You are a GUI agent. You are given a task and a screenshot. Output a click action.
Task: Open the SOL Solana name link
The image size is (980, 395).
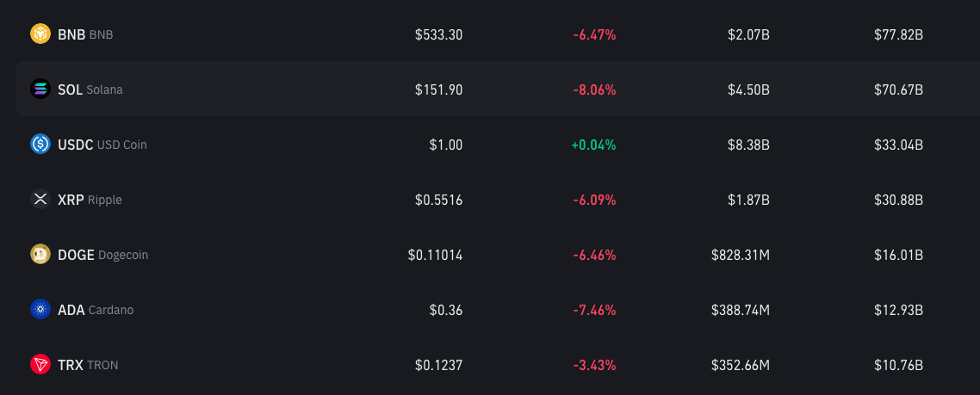90,89
